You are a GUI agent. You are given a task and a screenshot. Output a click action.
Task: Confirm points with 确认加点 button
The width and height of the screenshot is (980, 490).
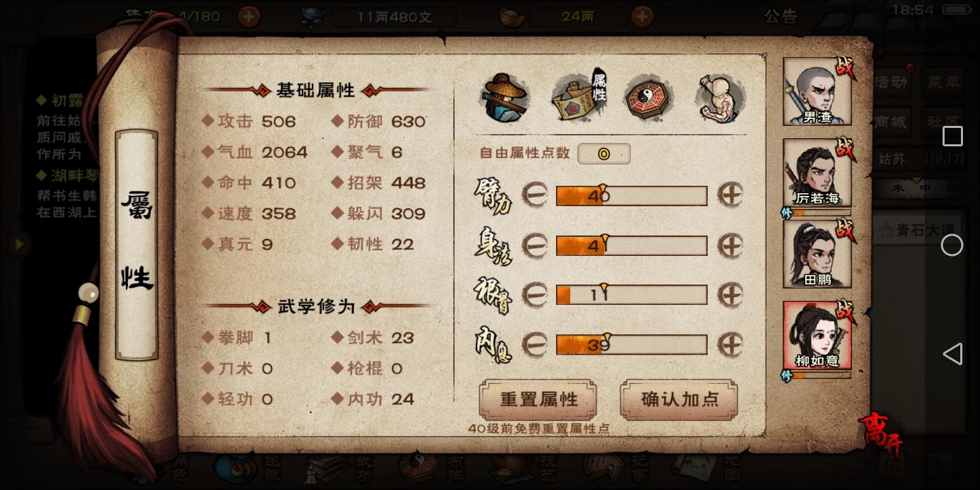click(679, 399)
